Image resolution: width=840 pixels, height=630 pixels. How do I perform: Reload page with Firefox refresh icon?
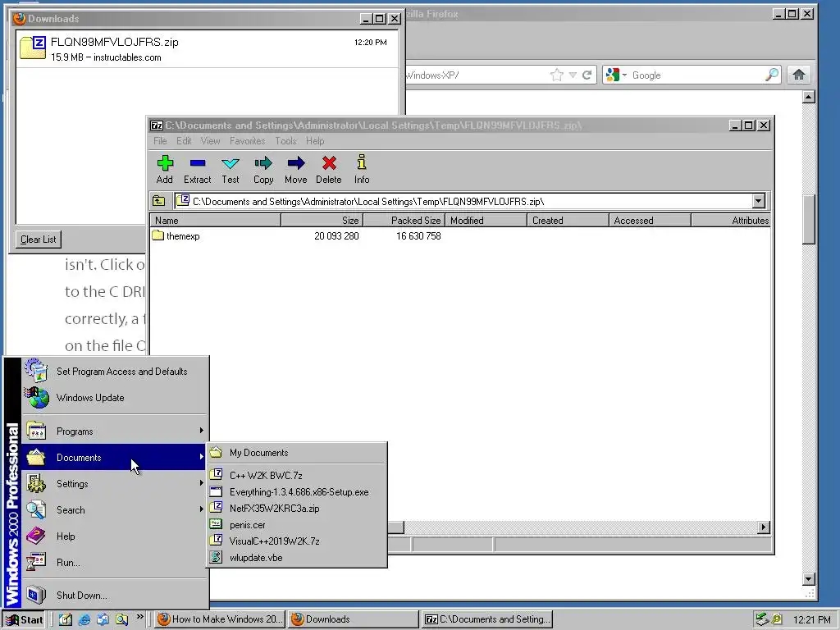587,75
